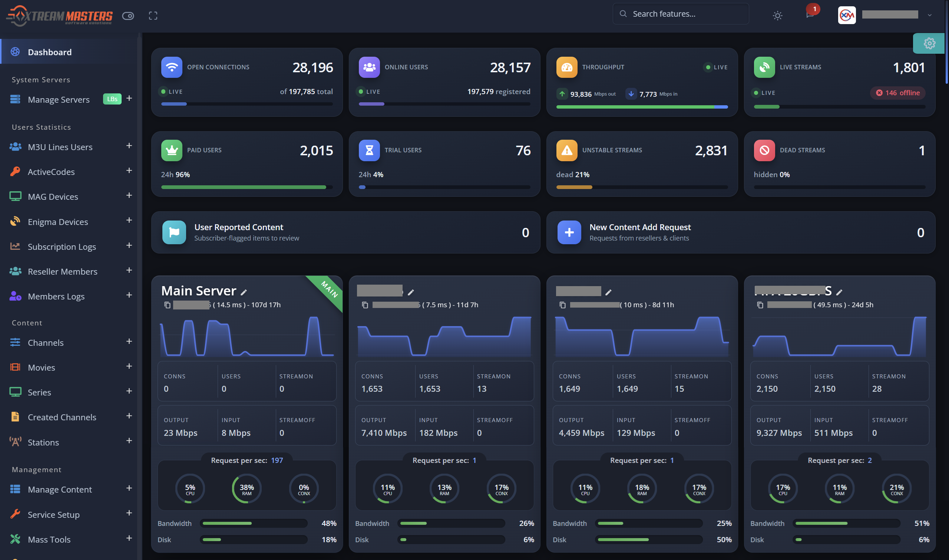Click the 28,196 open connections count
949x560 pixels.
tap(313, 67)
